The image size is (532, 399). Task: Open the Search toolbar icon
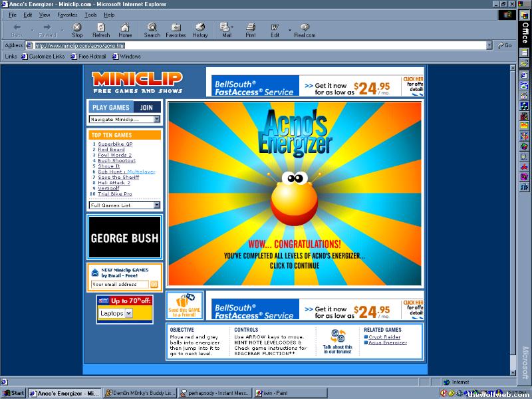point(152,30)
